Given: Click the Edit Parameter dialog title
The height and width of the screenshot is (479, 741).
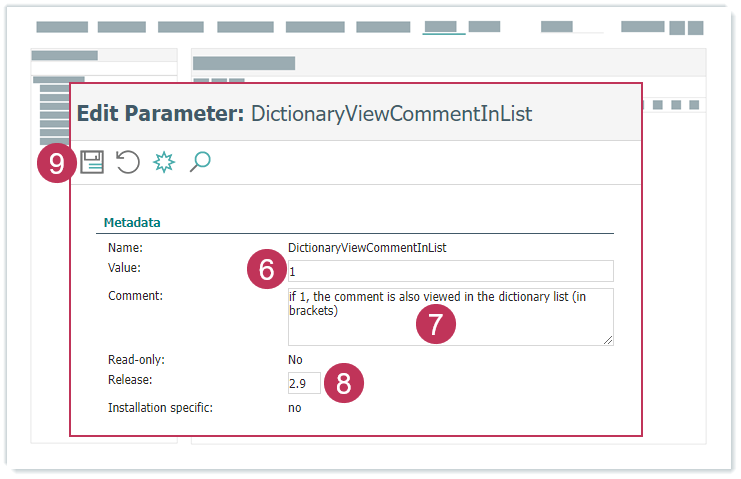Looking at the screenshot, I should (x=304, y=113).
